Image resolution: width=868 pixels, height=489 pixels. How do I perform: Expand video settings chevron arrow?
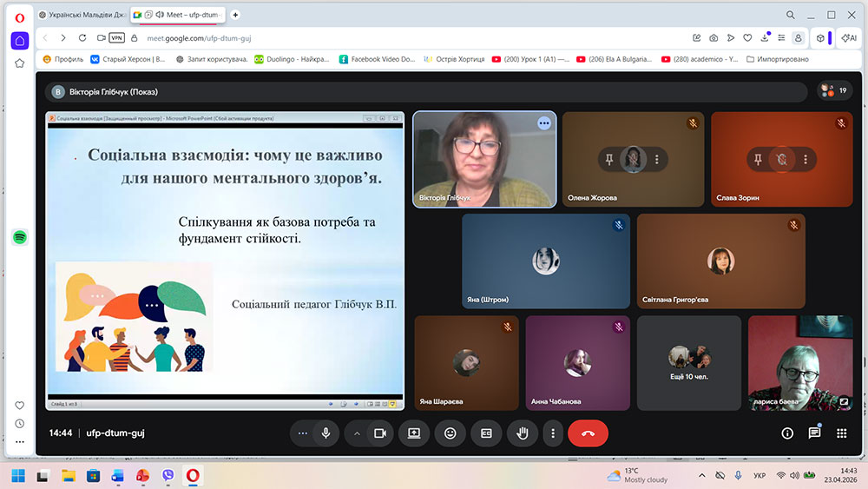[x=356, y=433]
